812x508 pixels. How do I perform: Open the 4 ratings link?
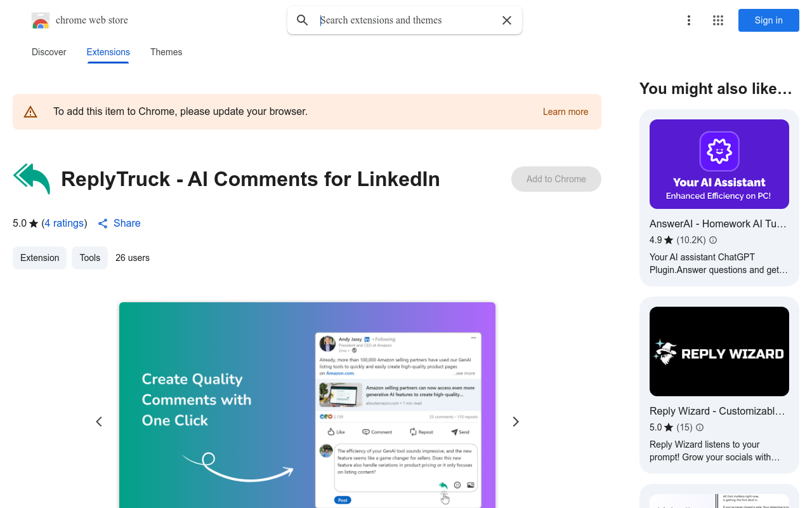[x=65, y=224]
